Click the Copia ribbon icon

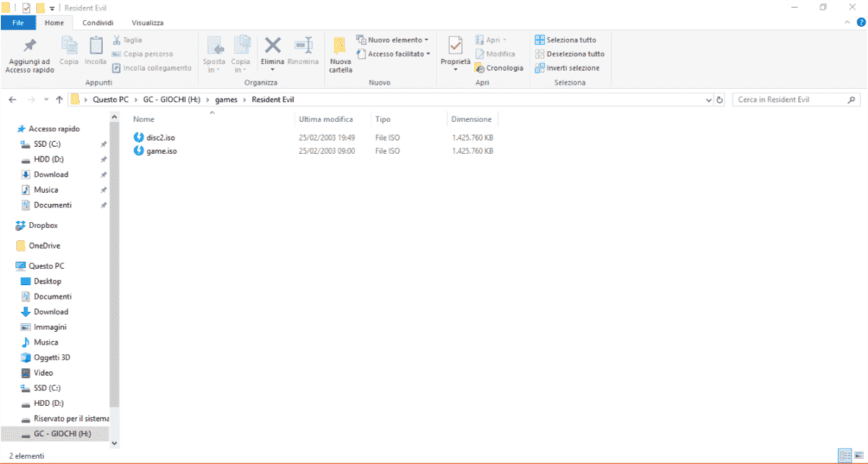[69, 45]
